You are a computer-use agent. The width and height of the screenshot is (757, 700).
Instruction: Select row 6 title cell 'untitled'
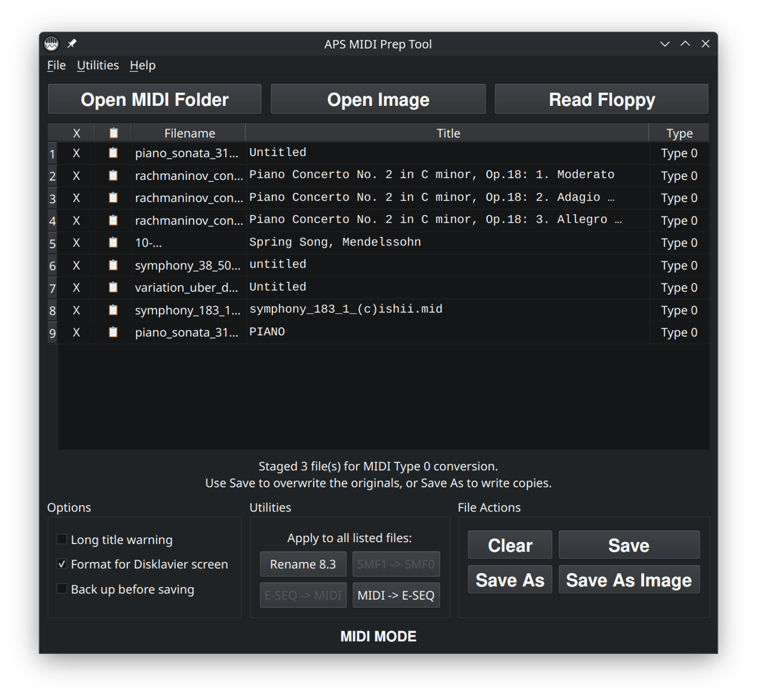pos(278,264)
